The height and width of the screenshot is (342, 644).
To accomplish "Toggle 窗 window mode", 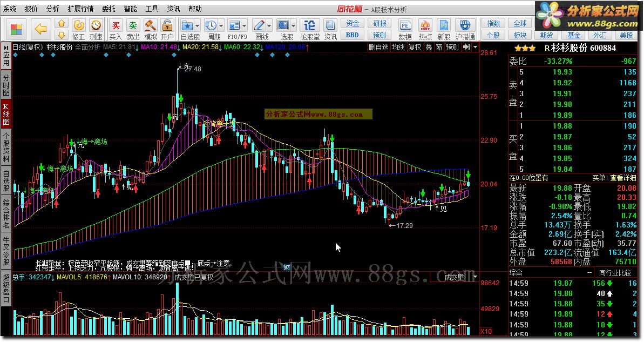I will click(x=439, y=47).
